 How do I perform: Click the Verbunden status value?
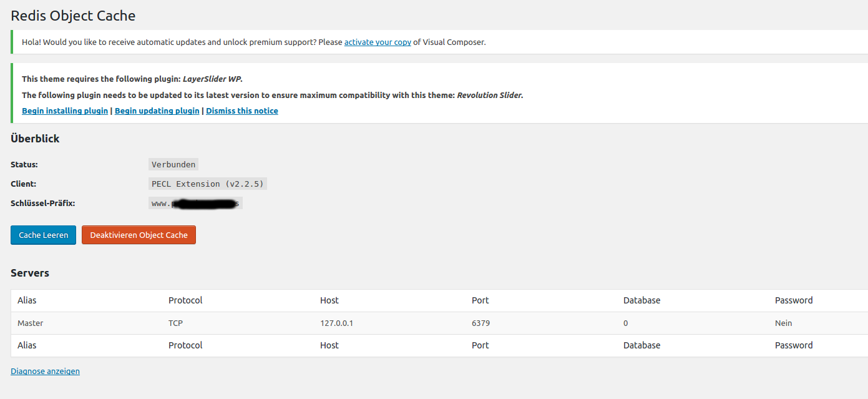coord(173,165)
